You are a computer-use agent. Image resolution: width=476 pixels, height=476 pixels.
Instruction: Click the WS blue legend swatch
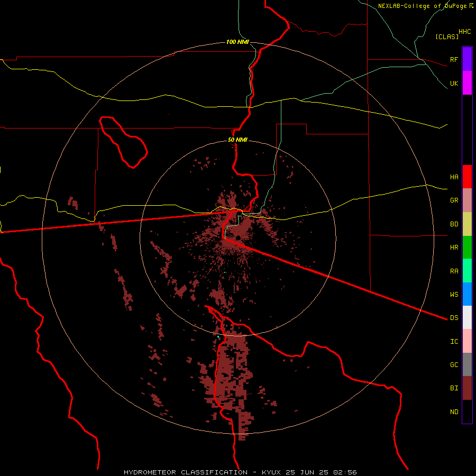click(x=467, y=294)
